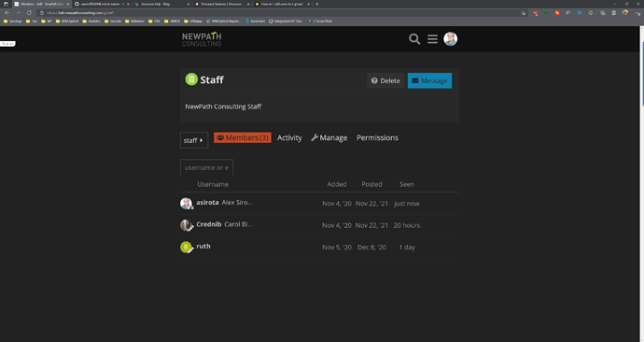
Task: Open the CRA bookmarks folder
Action: [154, 21]
